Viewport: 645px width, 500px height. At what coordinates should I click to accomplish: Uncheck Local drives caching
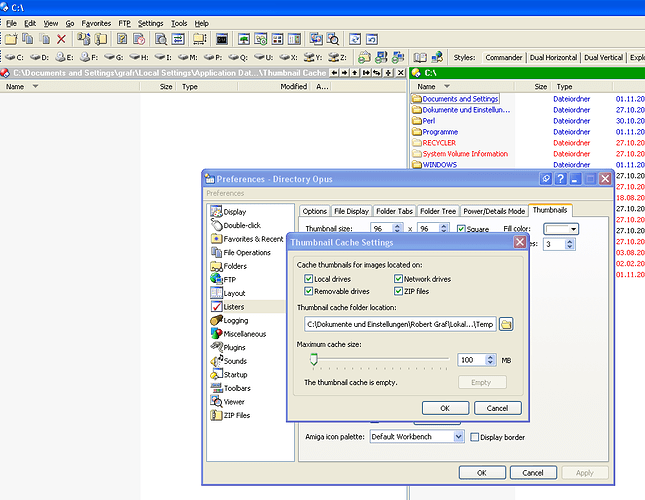308,279
